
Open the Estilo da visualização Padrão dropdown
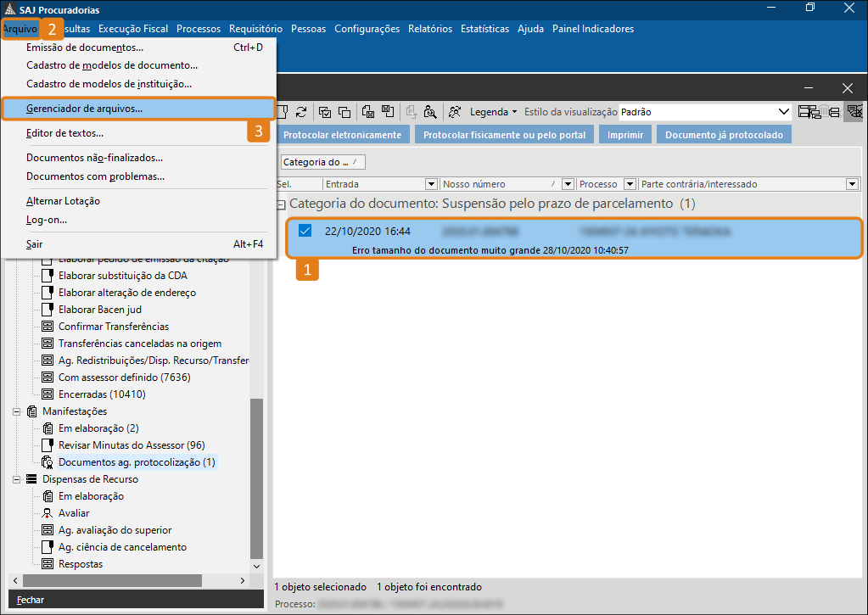(x=784, y=112)
